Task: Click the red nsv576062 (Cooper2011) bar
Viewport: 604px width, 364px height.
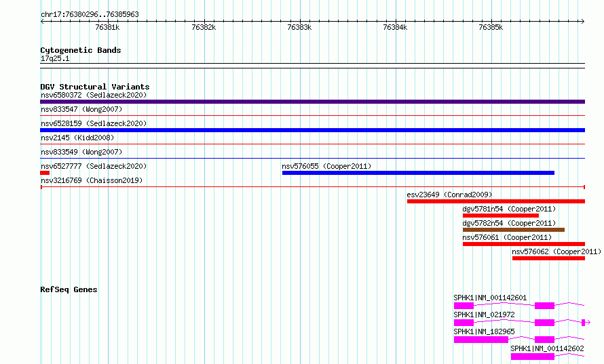Action: [x=548, y=258]
